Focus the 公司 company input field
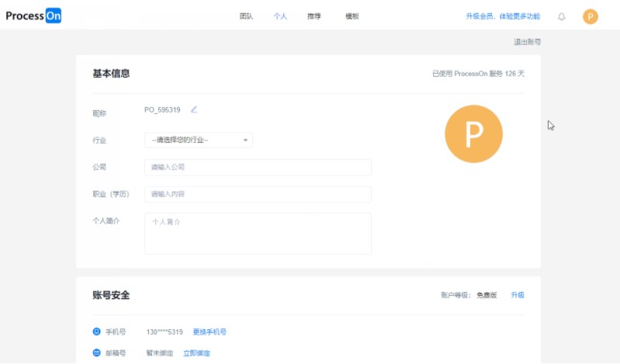This screenshot has width=620, height=364. (258, 167)
